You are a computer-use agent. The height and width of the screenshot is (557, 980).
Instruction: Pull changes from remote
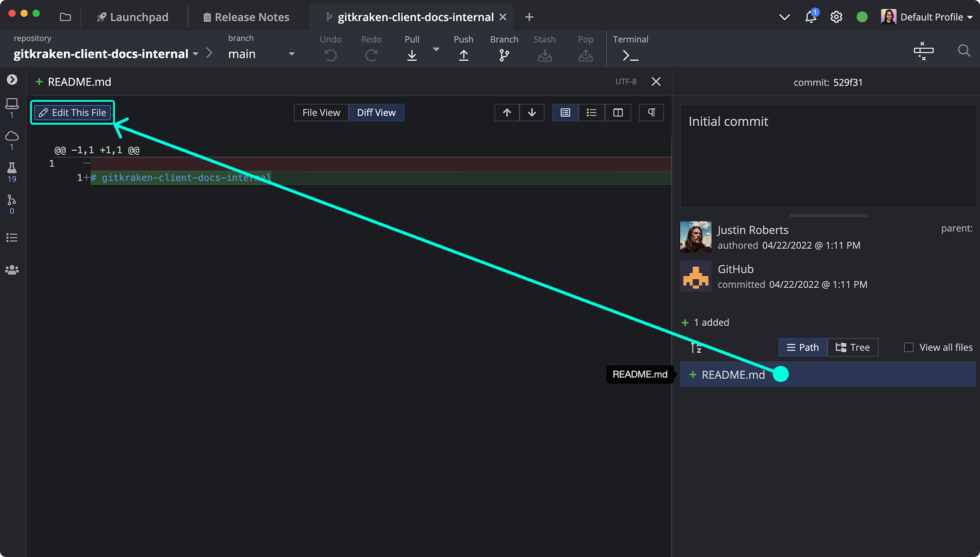coord(412,48)
